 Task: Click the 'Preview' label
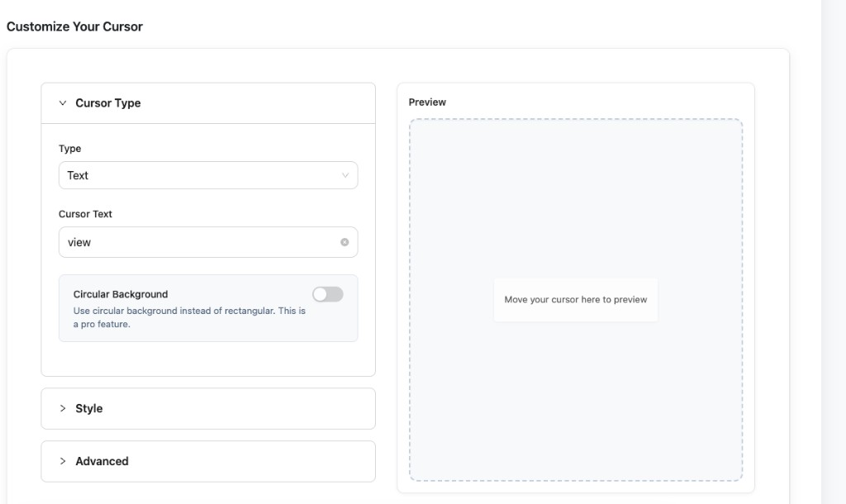pos(427,102)
